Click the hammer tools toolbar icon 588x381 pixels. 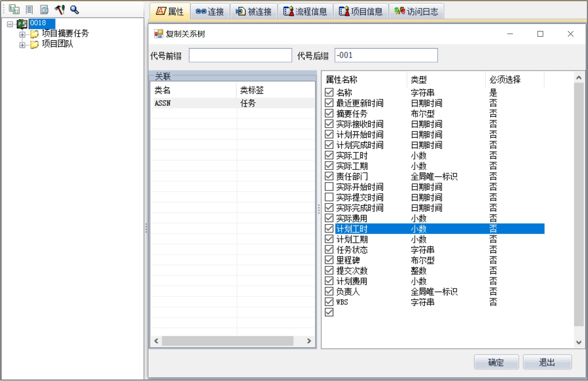[60, 9]
